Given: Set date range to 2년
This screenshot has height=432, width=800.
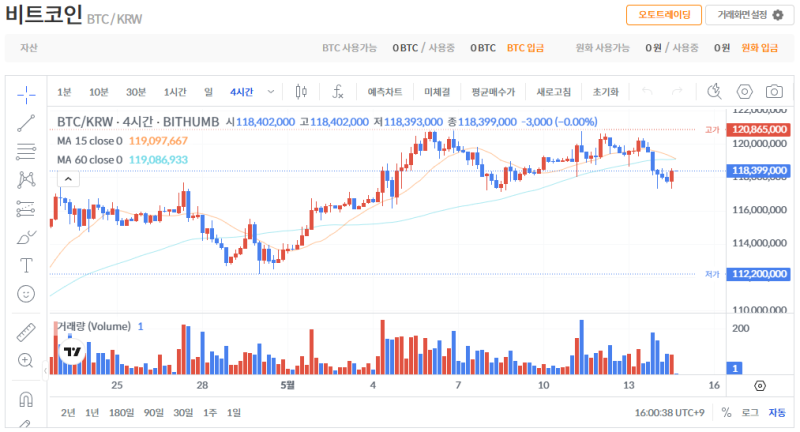Looking at the screenshot, I should (x=68, y=412).
